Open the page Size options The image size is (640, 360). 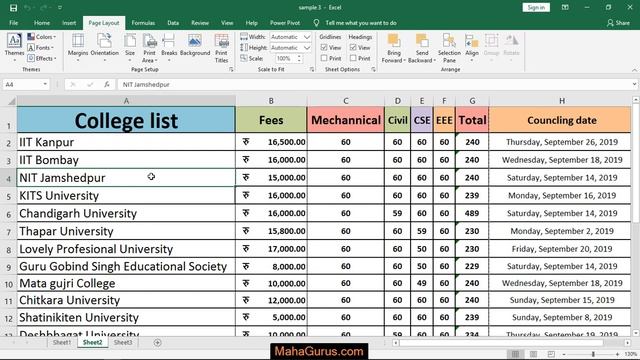pos(130,47)
